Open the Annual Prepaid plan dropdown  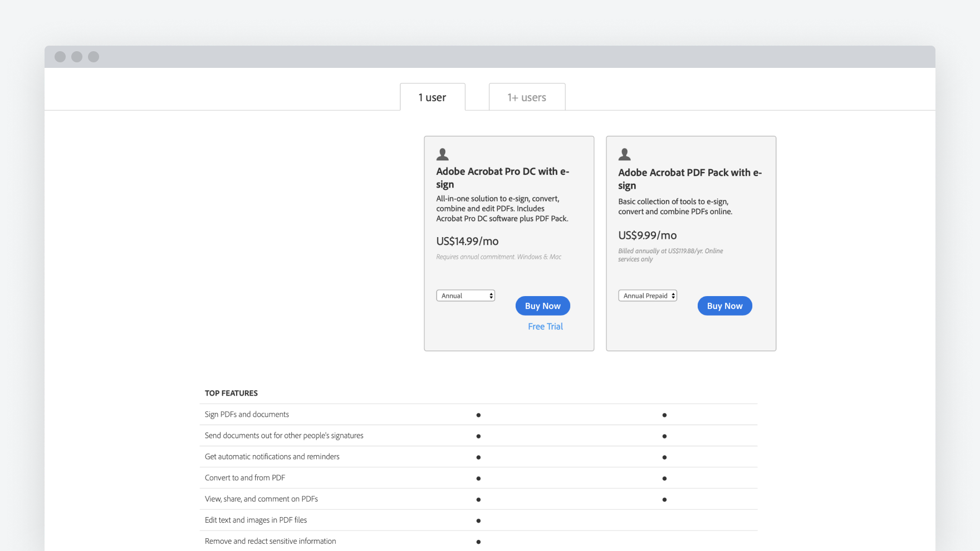(648, 296)
